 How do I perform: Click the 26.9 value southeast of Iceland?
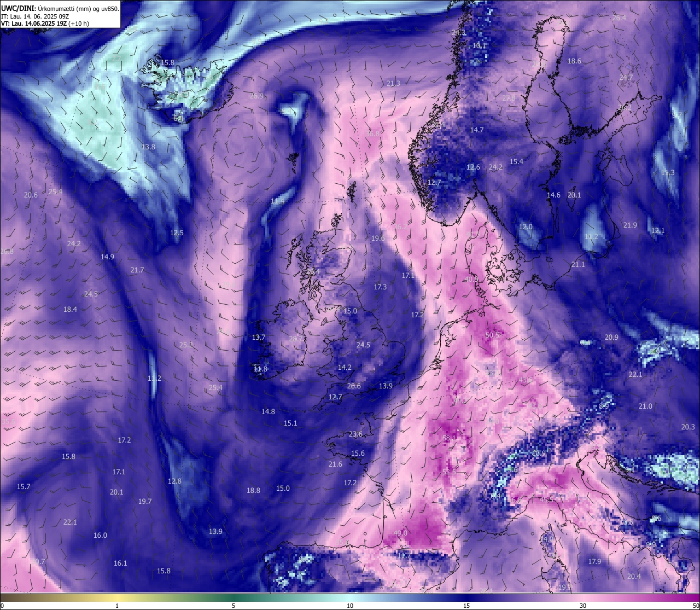point(256,96)
